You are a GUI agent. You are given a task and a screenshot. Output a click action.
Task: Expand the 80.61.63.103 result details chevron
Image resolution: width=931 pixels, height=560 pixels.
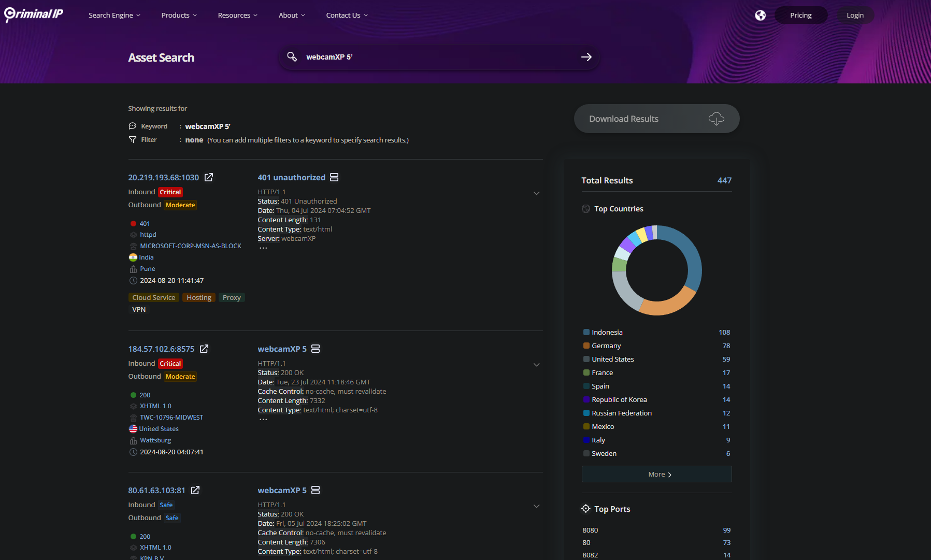(536, 506)
